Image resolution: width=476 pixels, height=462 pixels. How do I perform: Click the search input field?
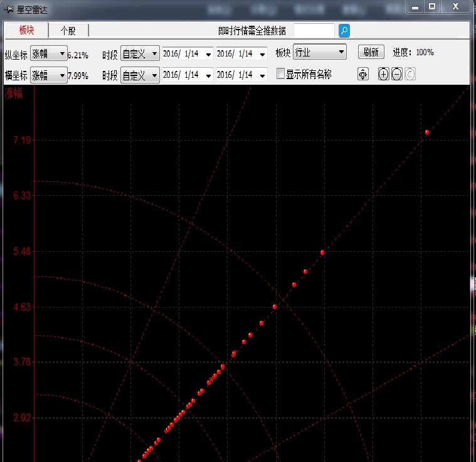(x=314, y=31)
